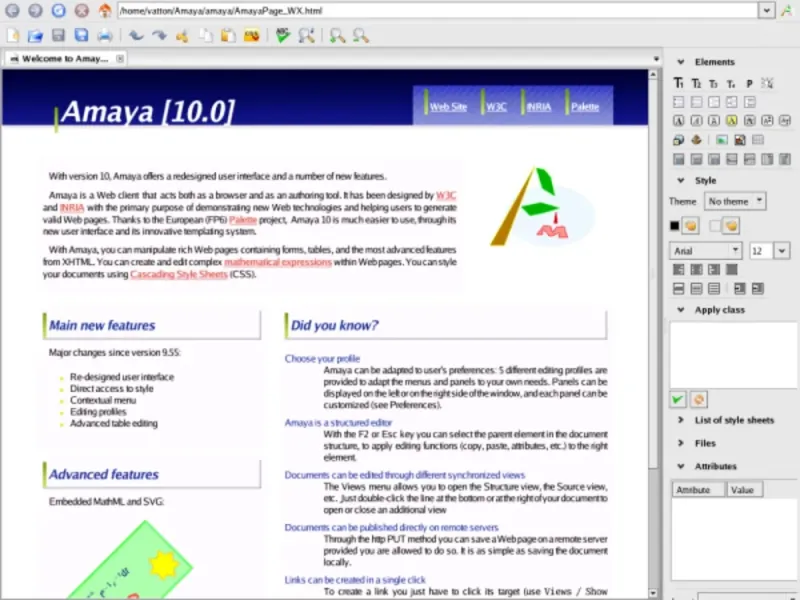Expand the List of style sheets section
Screen dimensions: 800x600
pyautogui.click(x=681, y=420)
